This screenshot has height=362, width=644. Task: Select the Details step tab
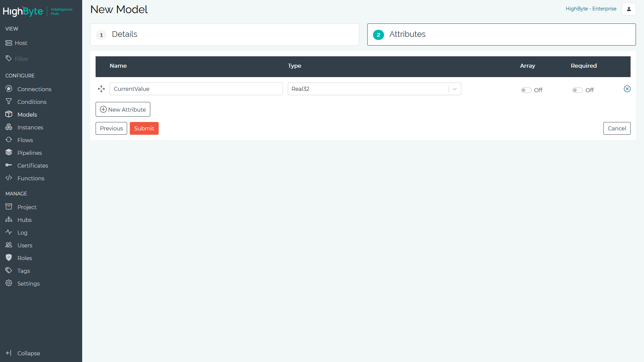[224, 34]
